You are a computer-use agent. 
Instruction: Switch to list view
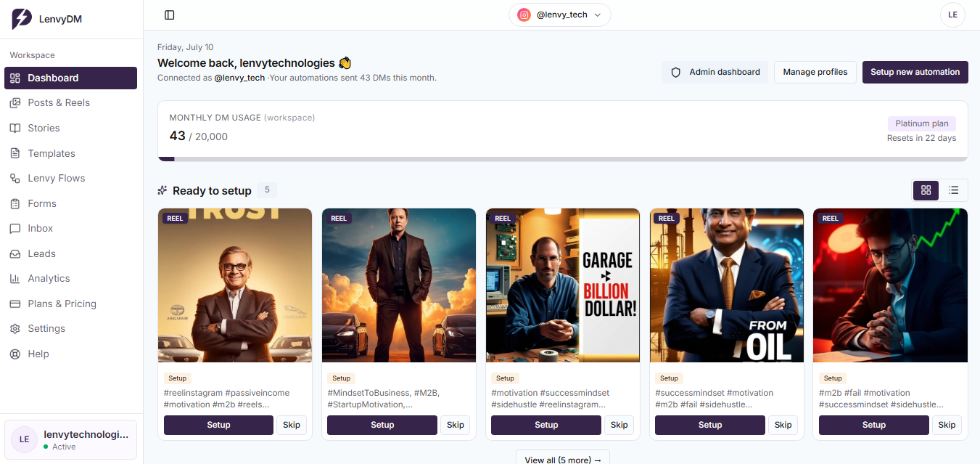coord(954,190)
